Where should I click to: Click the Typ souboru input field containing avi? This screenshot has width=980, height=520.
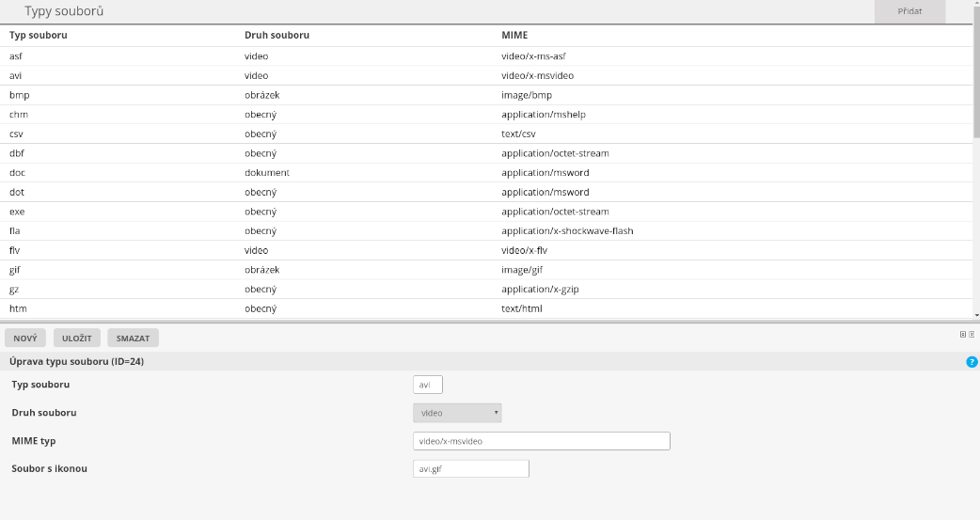[x=428, y=384]
